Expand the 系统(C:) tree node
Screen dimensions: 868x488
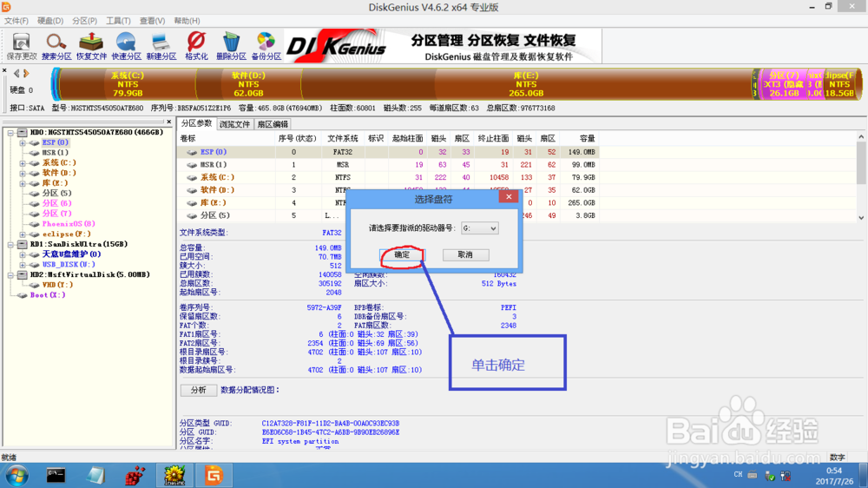[23, 163]
